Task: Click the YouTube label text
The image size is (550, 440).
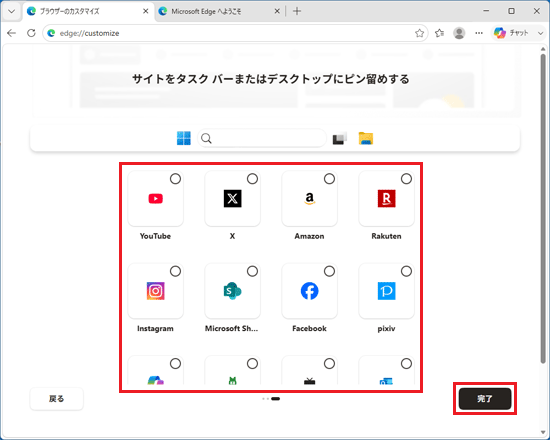Action: 155,236
